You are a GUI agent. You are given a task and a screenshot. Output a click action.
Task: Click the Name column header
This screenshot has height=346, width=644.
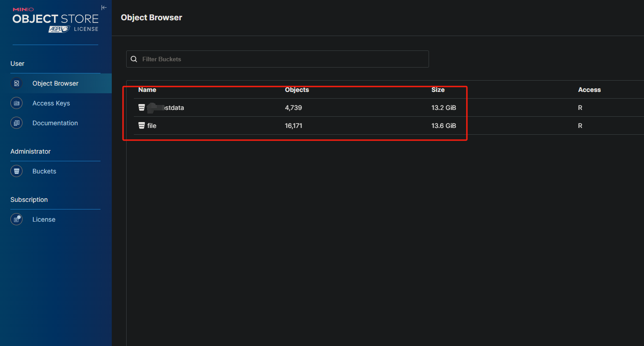[x=147, y=90]
